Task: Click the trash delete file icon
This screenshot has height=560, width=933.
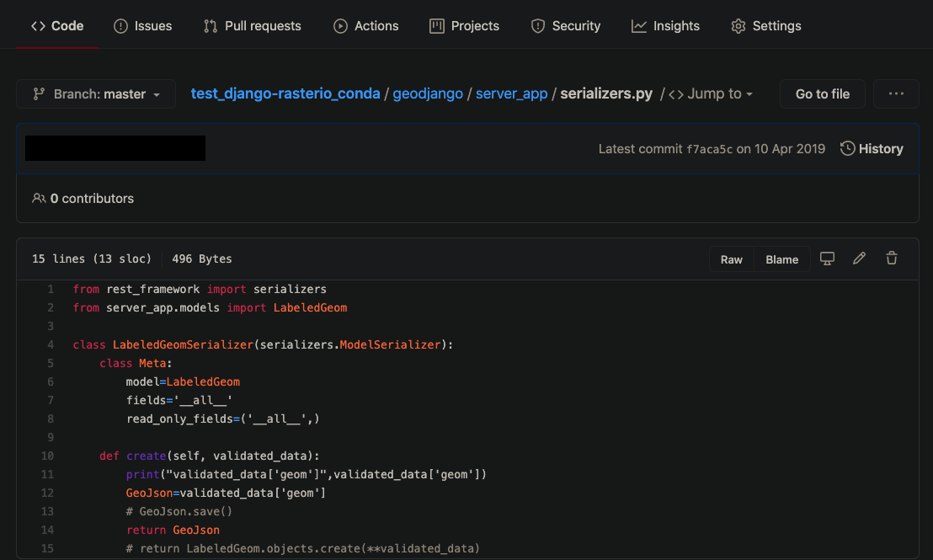Action: [x=892, y=259]
